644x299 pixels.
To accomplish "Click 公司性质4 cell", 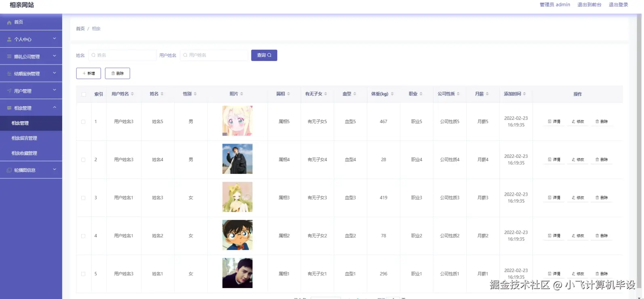I will (x=450, y=160).
